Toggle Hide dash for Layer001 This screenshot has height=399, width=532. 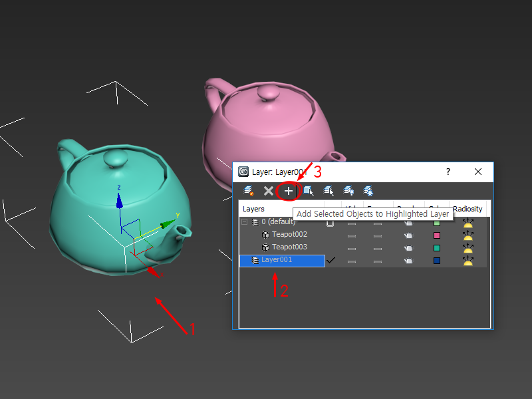pos(352,261)
